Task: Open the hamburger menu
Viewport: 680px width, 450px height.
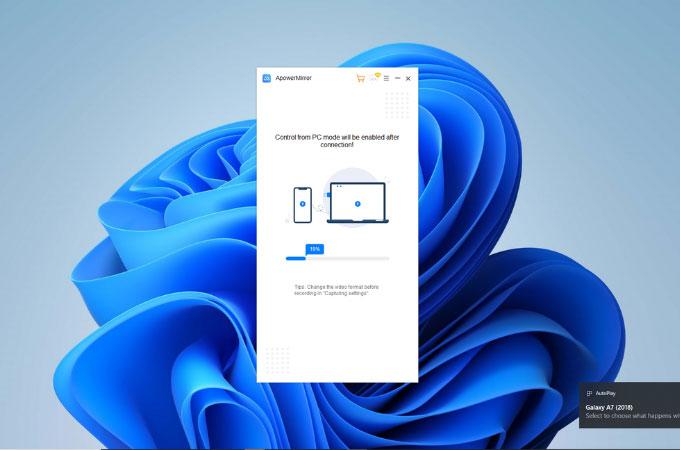Action: (x=386, y=78)
